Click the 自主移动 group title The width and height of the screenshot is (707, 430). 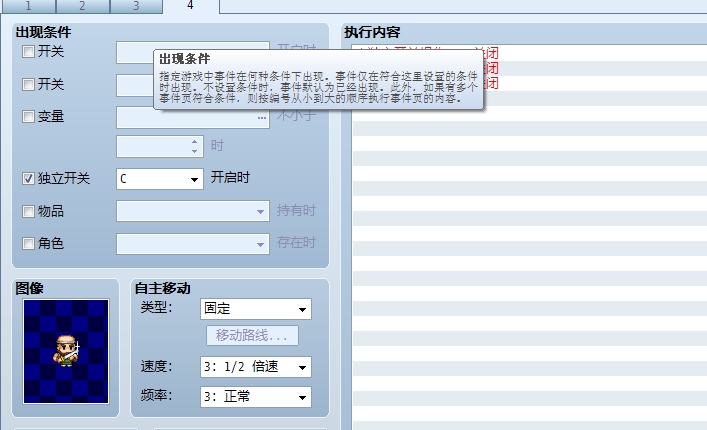162,288
